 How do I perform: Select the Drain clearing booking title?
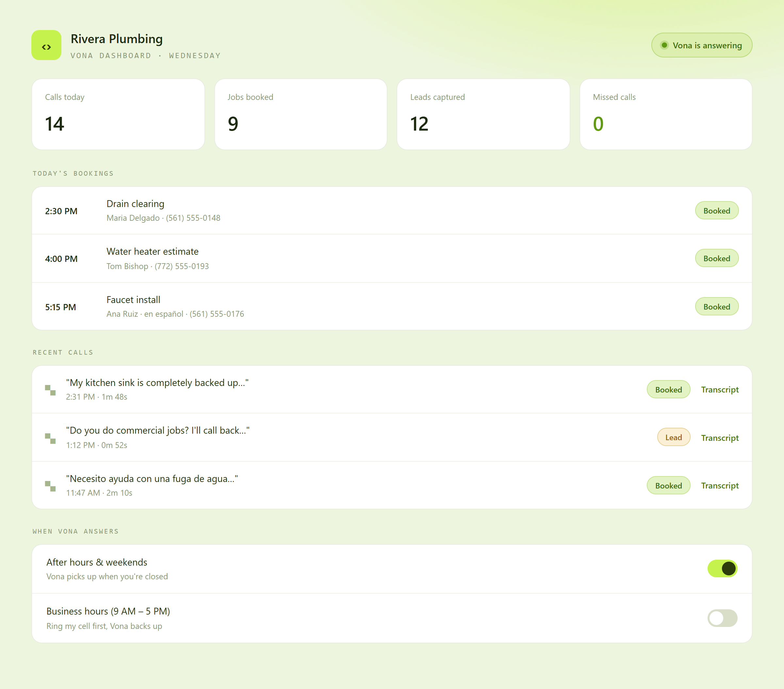(x=135, y=203)
